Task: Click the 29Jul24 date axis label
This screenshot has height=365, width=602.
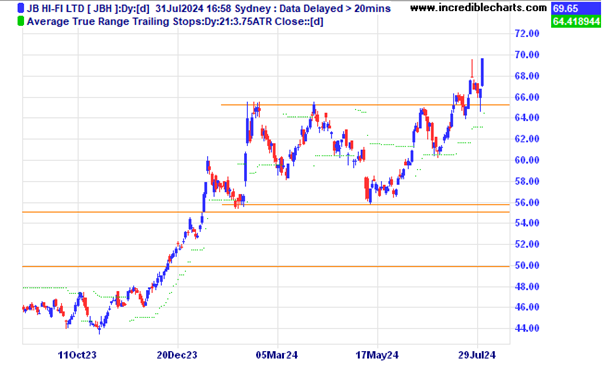Action: (477, 355)
